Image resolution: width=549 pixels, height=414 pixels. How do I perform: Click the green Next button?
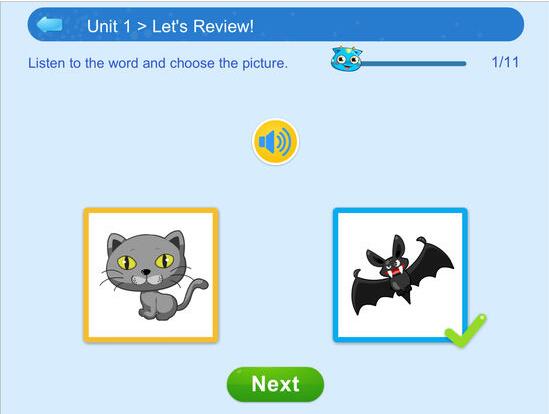pyautogui.click(x=275, y=384)
